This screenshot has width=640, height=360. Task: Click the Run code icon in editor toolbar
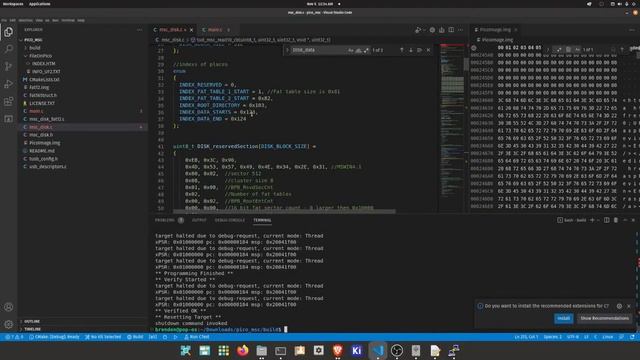coord(418,30)
